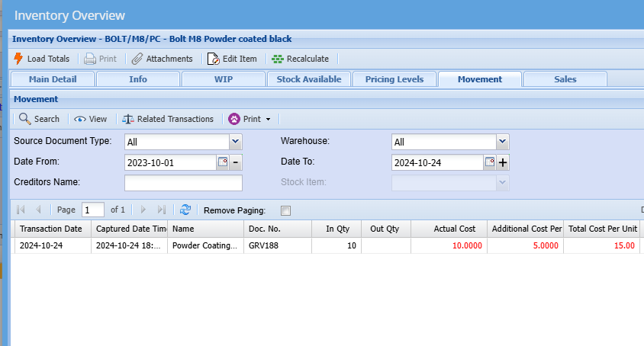This screenshot has width=644, height=346.
Task: Click purple Print icon in Movement toolbar
Action: tap(234, 119)
